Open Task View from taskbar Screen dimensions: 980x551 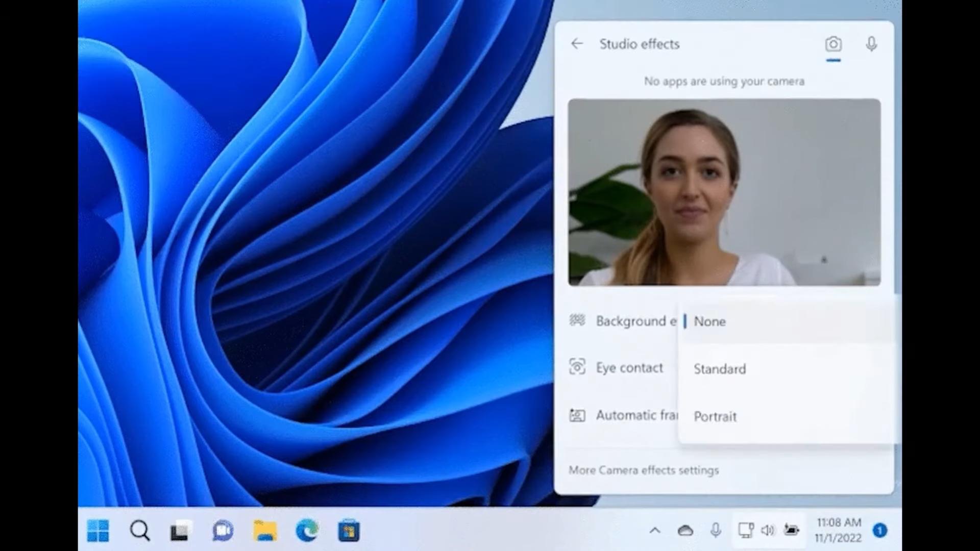tap(181, 531)
